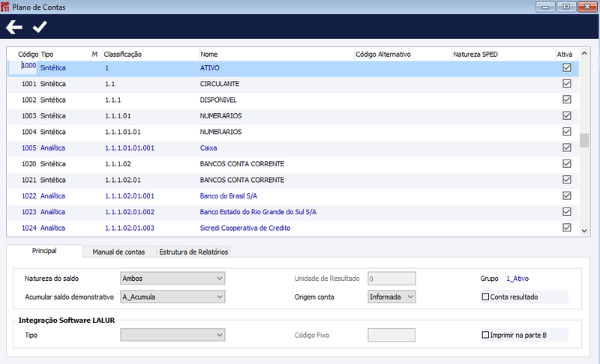The width and height of the screenshot is (600, 364).
Task: Open Acumular saldo demonstrativo dropdown
Action: tap(172, 297)
